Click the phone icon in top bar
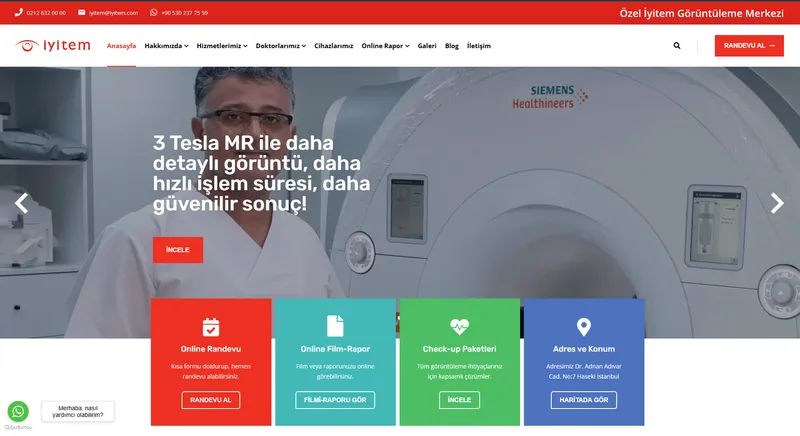Image resolution: width=800 pixels, height=436 pixels. 18,13
